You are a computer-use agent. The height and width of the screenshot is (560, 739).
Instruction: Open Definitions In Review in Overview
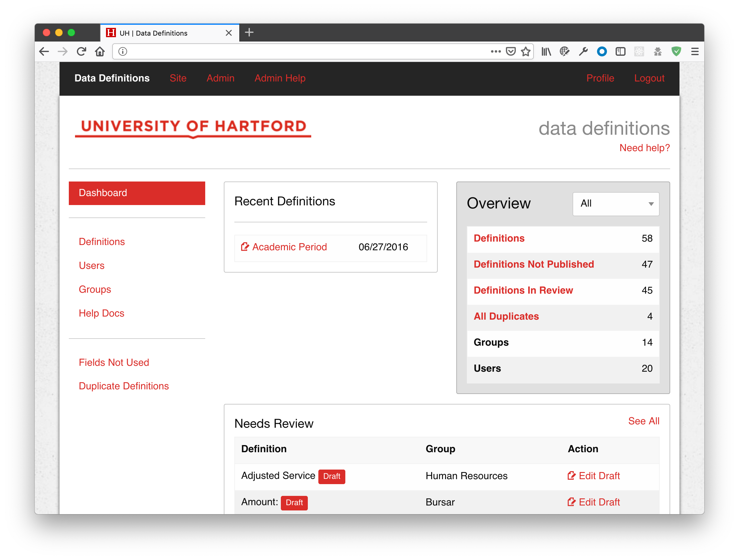point(523,290)
